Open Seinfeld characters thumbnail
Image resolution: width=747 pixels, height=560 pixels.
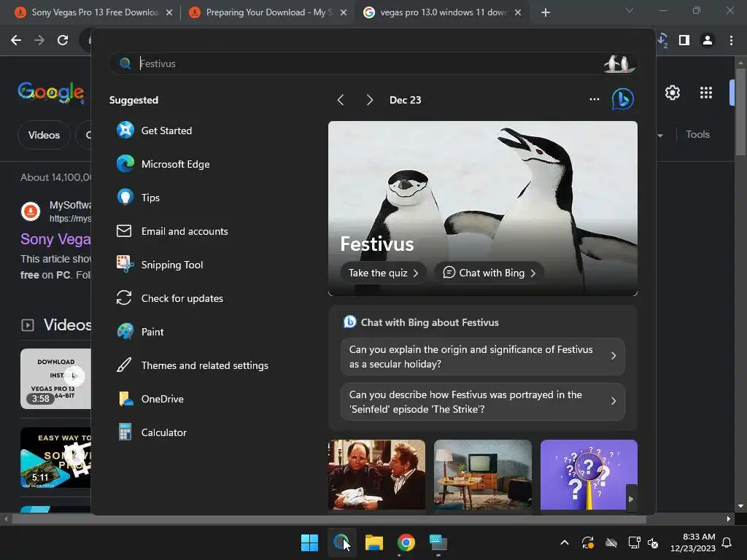376,475
